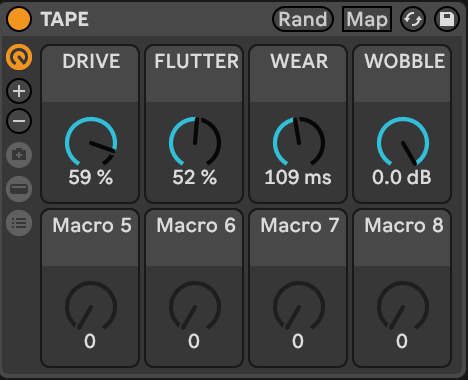Click the 0 value under Macro 5
This screenshot has height=380, width=468.
pos(90,341)
